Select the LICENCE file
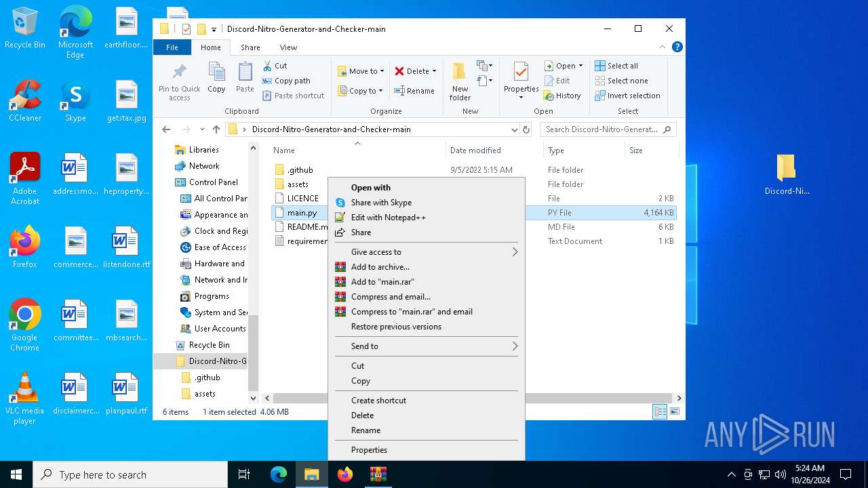Image resolution: width=868 pixels, height=488 pixels. click(x=302, y=199)
